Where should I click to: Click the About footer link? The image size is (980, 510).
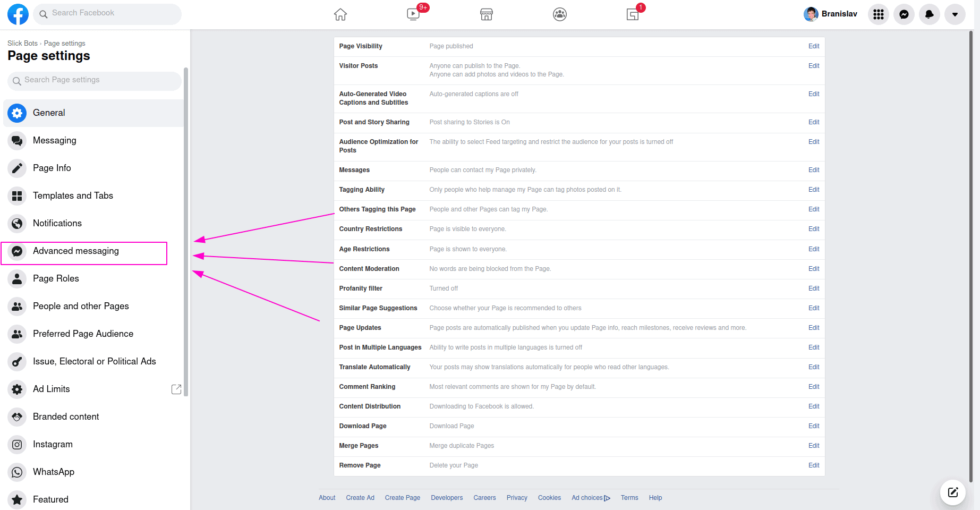click(327, 498)
